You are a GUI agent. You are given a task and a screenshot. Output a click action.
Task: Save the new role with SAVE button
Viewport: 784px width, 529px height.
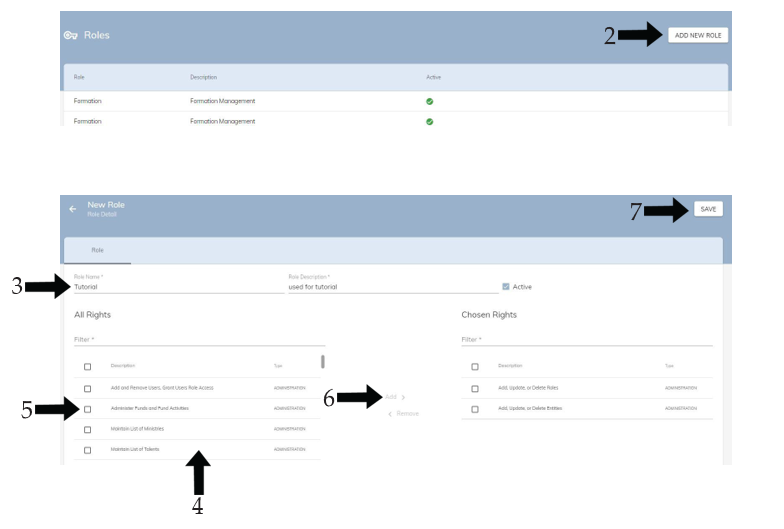(707, 209)
